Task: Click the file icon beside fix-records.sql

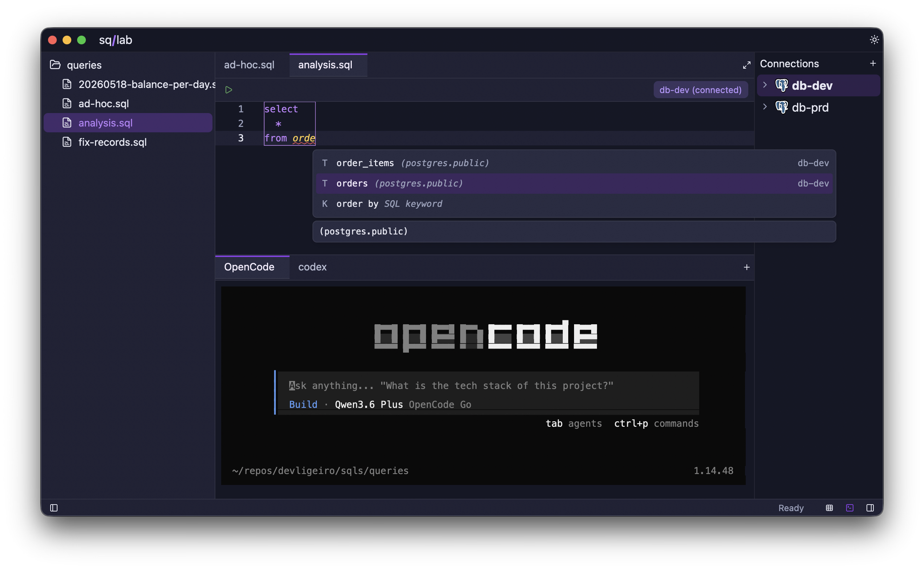Action: [x=67, y=142]
